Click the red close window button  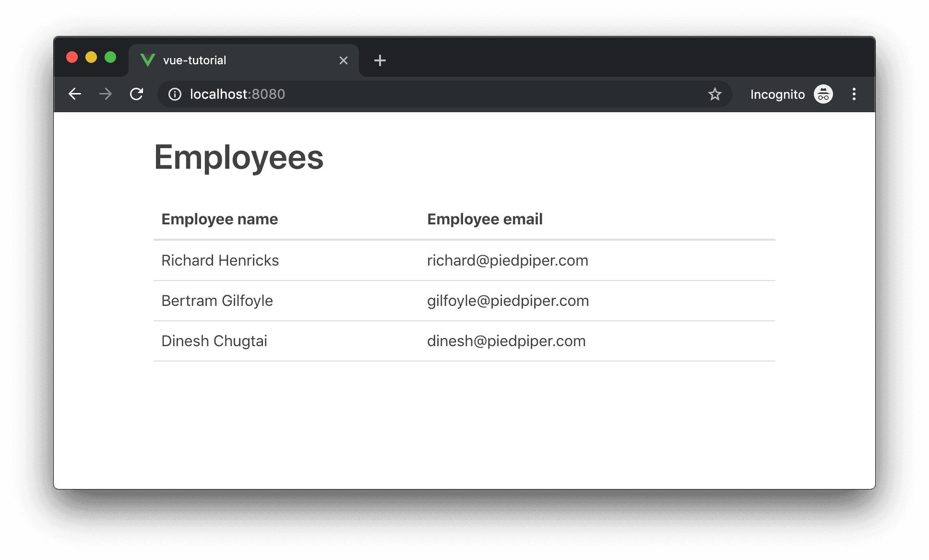point(72,58)
